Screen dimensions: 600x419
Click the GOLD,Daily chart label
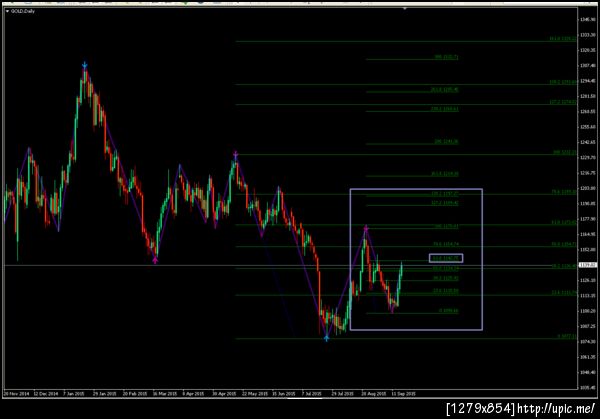pos(23,11)
